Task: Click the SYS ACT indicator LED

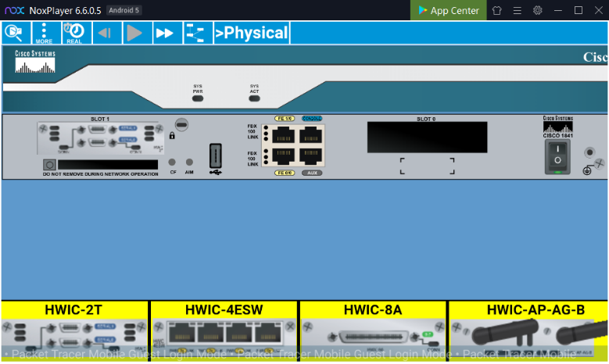Action: (x=254, y=98)
